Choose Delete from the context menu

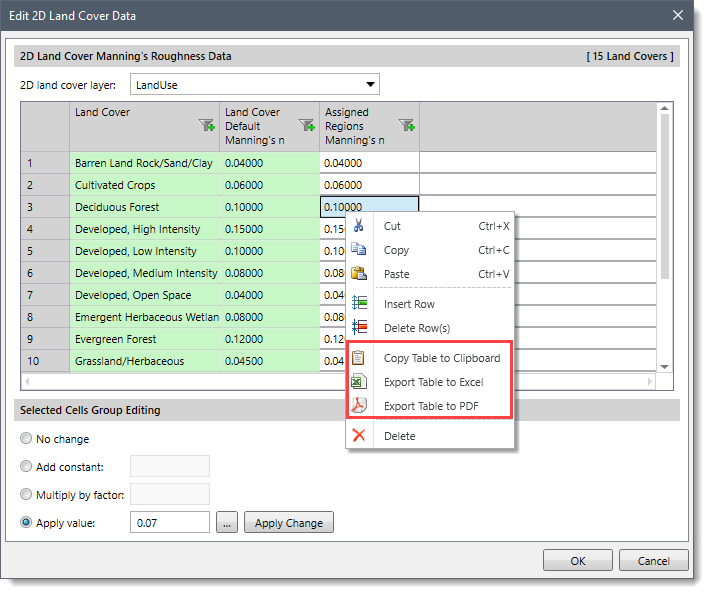pos(430,436)
